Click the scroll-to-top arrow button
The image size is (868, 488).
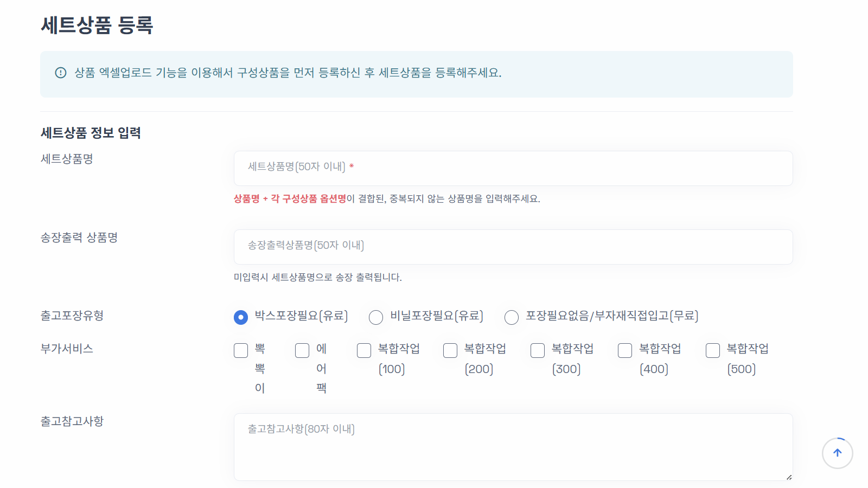click(837, 453)
